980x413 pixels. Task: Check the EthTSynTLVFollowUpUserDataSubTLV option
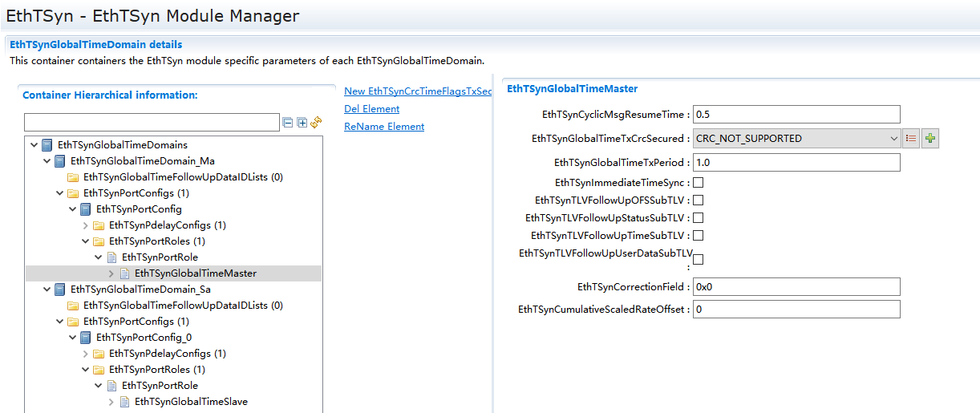click(698, 259)
